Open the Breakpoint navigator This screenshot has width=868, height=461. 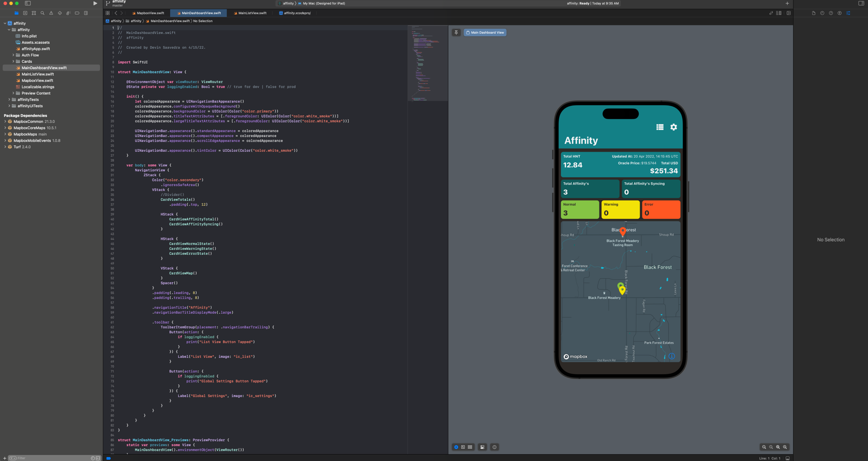click(x=77, y=13)
